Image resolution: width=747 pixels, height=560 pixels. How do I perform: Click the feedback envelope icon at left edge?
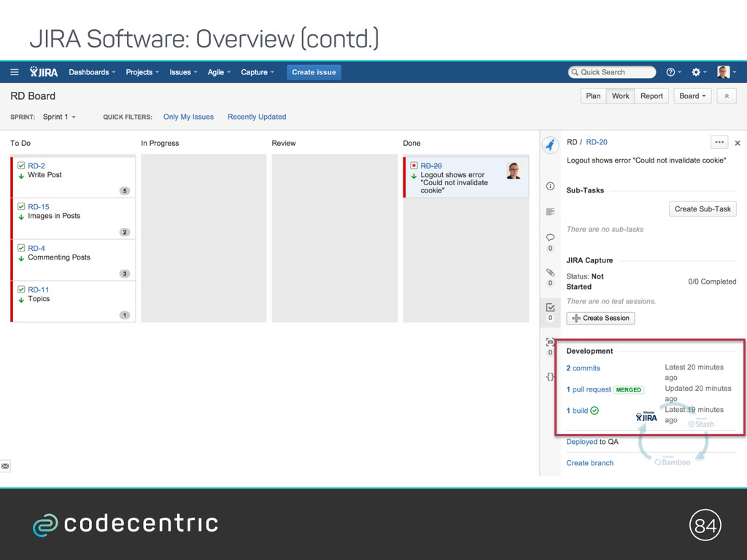pyautogui.click(x=5, y=466)
